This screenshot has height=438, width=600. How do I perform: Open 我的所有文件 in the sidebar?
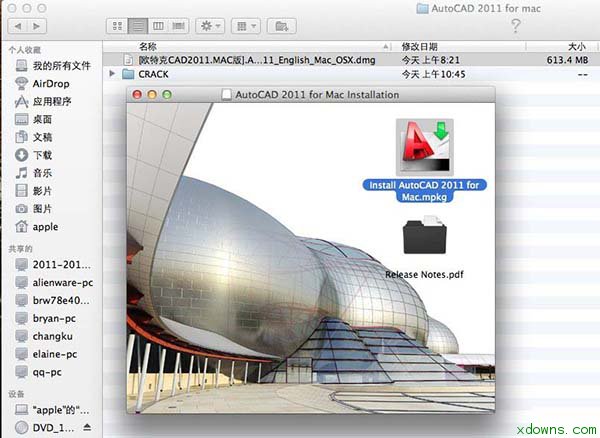[52, 66]
